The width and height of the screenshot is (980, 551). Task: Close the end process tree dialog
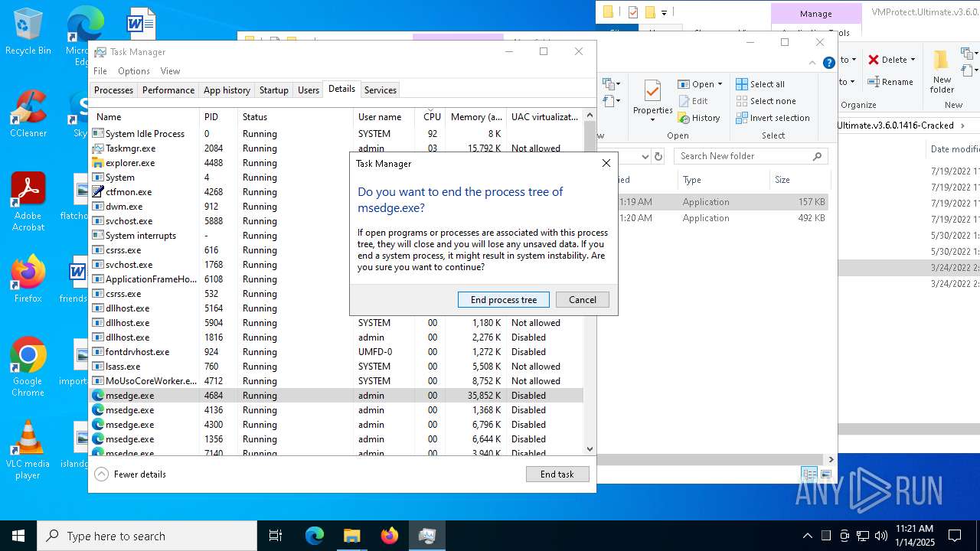[606, 163]
